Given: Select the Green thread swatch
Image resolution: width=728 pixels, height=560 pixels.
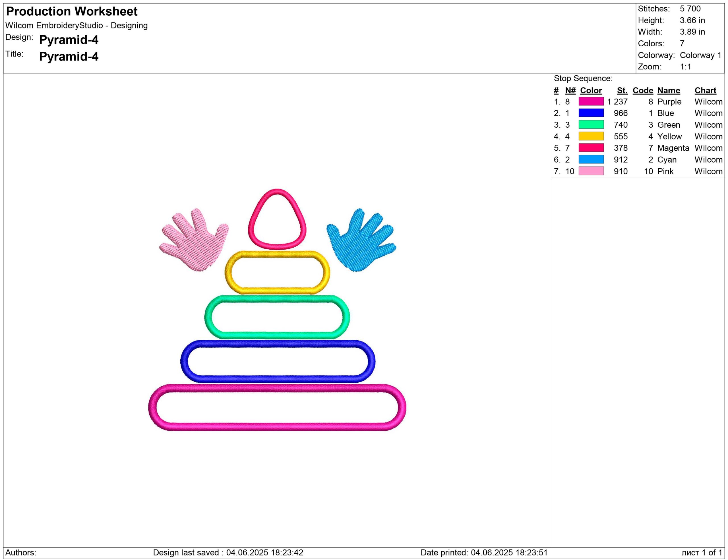Looking at the screenshot, I should click(x=591, y=125).
